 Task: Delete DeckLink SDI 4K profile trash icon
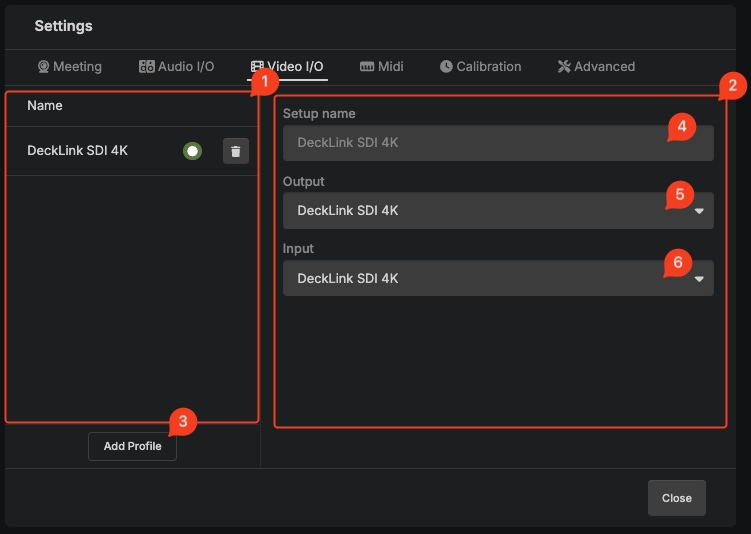[x=236, y=151]
